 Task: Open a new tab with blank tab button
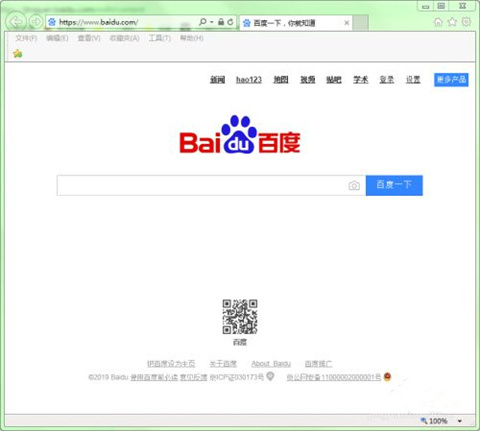(x=361, y=23)
